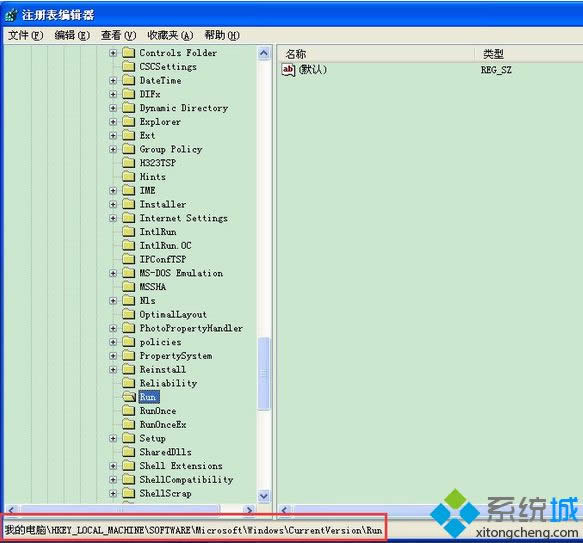Click the PropertySystem folder icon
Viewport: 583px width, 543px height.
coord(129,356)
